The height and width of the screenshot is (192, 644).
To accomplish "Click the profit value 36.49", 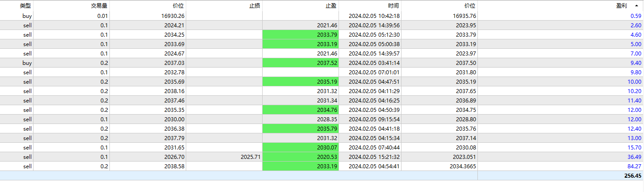I will (635, 157).
